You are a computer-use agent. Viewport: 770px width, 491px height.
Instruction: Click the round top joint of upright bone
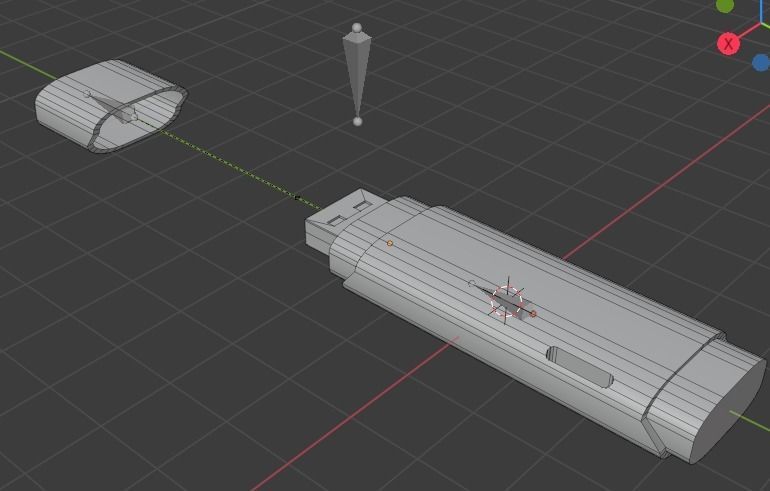pos(357,27)
